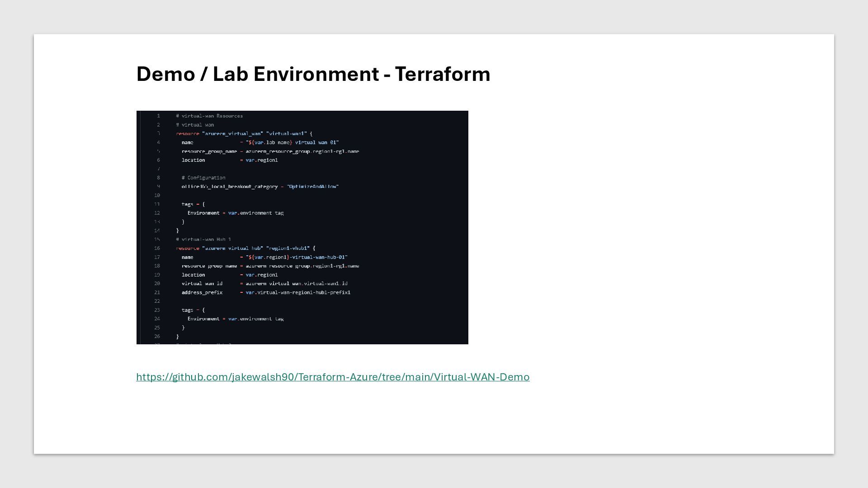Click the '# virtual wan' comment on line 2

point(195,125)
